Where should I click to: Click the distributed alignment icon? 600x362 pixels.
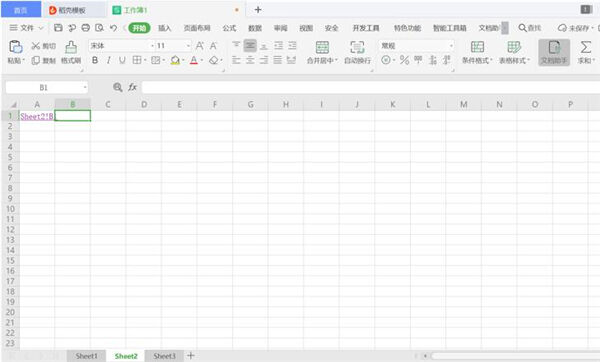(292, 60)
